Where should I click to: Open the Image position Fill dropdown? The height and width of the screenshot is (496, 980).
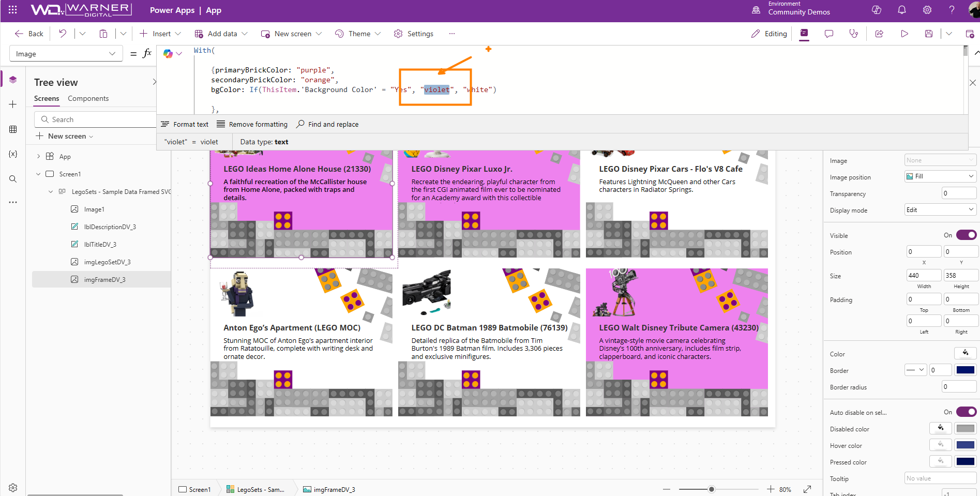point(940,176)
